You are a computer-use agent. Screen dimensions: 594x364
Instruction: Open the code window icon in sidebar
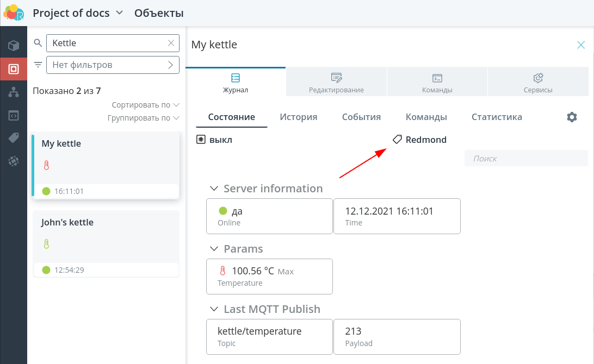[14, 115]
